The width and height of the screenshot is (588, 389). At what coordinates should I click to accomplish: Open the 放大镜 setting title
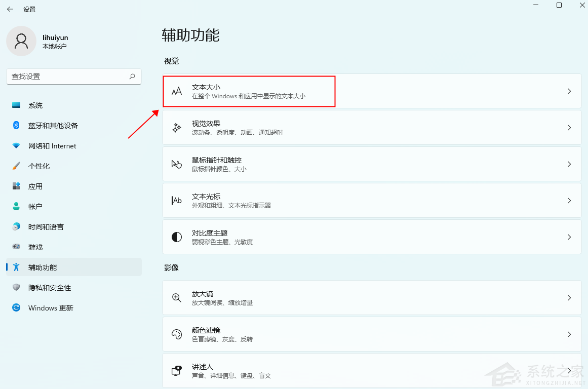(203, 294)
